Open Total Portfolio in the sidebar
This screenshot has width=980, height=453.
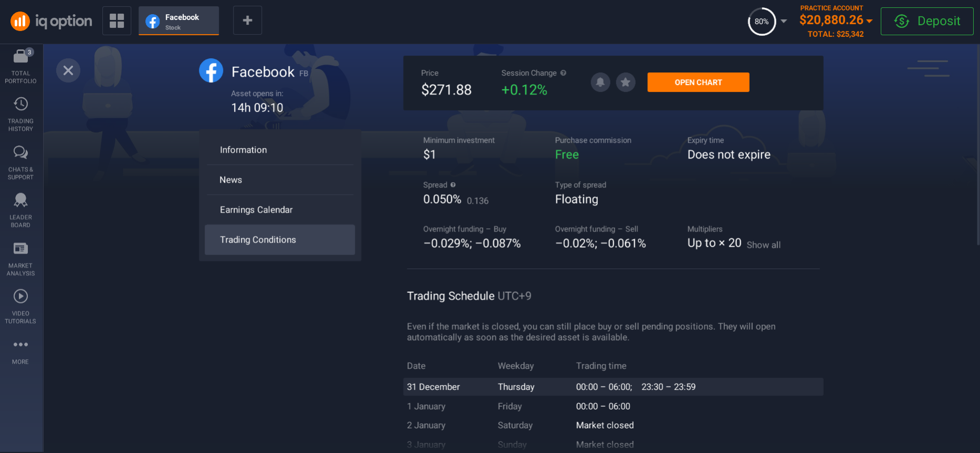coord(21,67)
